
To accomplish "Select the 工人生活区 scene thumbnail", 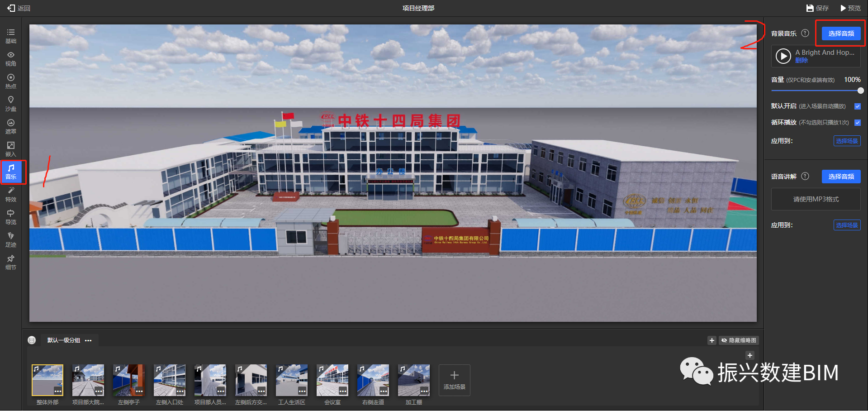I will click(x=292, y=380).
